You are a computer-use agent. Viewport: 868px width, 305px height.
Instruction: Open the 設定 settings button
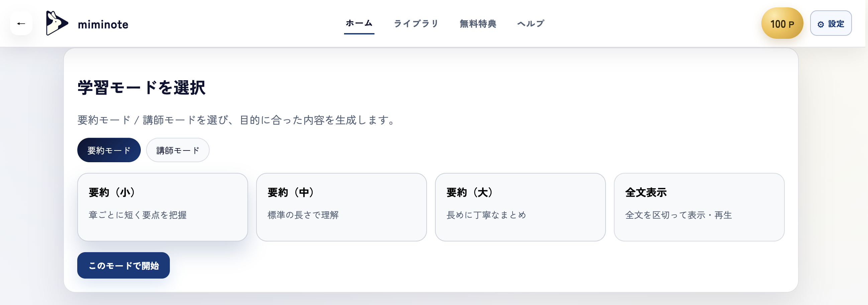pyautogui.click(x=831, y=23)
